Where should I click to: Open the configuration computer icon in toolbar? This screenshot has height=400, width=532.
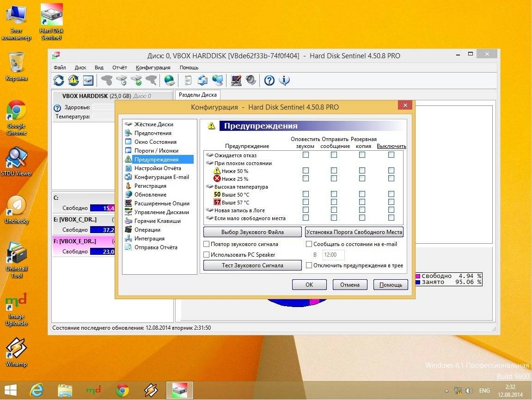click(x=236, y=80)
